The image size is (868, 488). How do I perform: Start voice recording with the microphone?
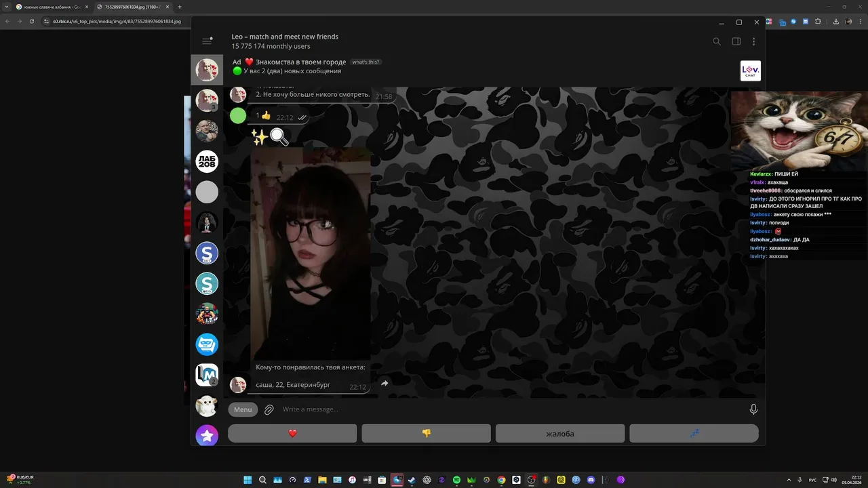point(753,409)
